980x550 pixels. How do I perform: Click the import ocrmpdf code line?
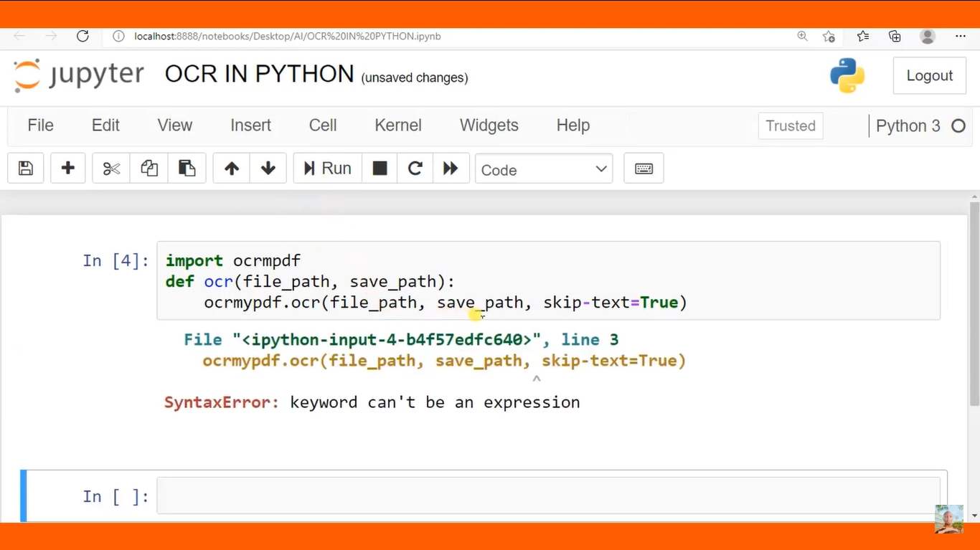tap(233, 260)
